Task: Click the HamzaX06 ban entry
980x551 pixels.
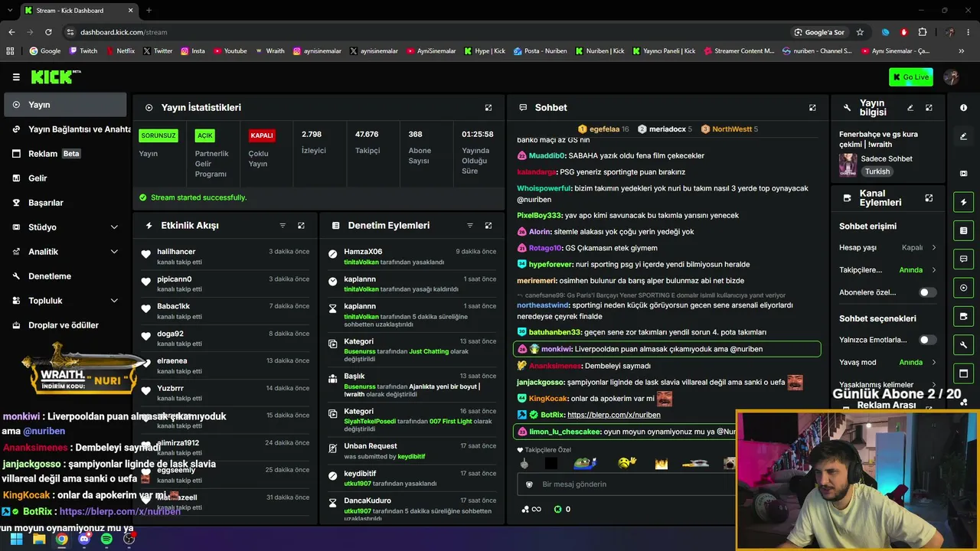Action: point(412,256)
